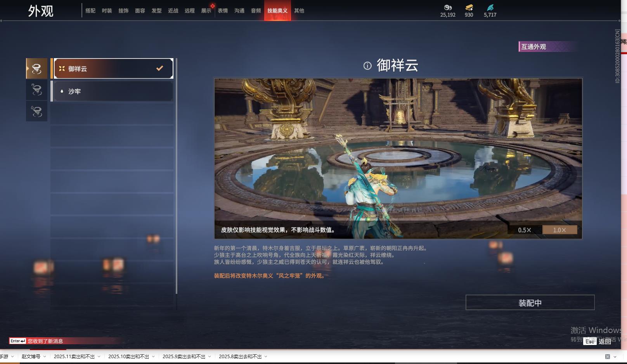Image resolution: width=627 pixels, height=364 pixels.
Task: Select the third tornado skill category icon
Action: [x=36, y=111]
